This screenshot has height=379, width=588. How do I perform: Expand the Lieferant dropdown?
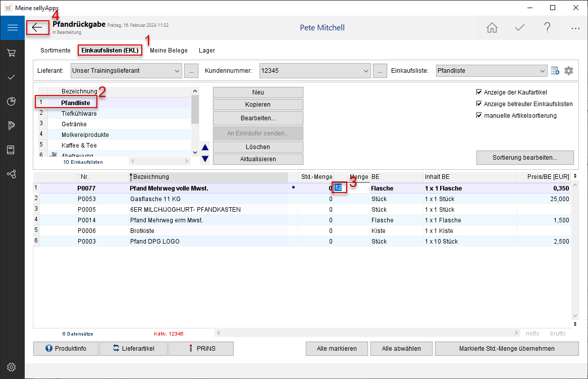pos(177,71)
